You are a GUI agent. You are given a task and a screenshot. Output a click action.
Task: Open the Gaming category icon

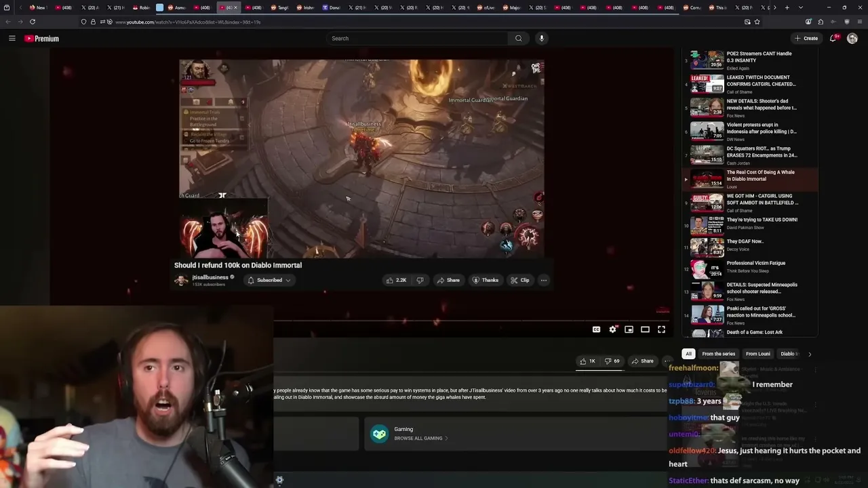click(379, 433)
